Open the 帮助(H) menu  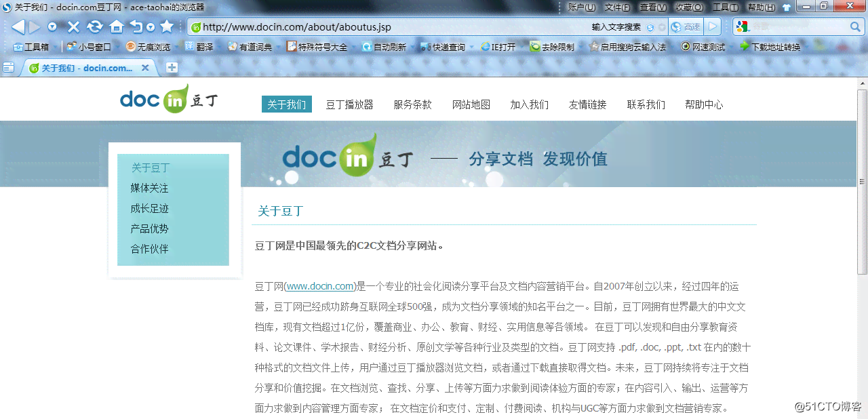[761, 7]
